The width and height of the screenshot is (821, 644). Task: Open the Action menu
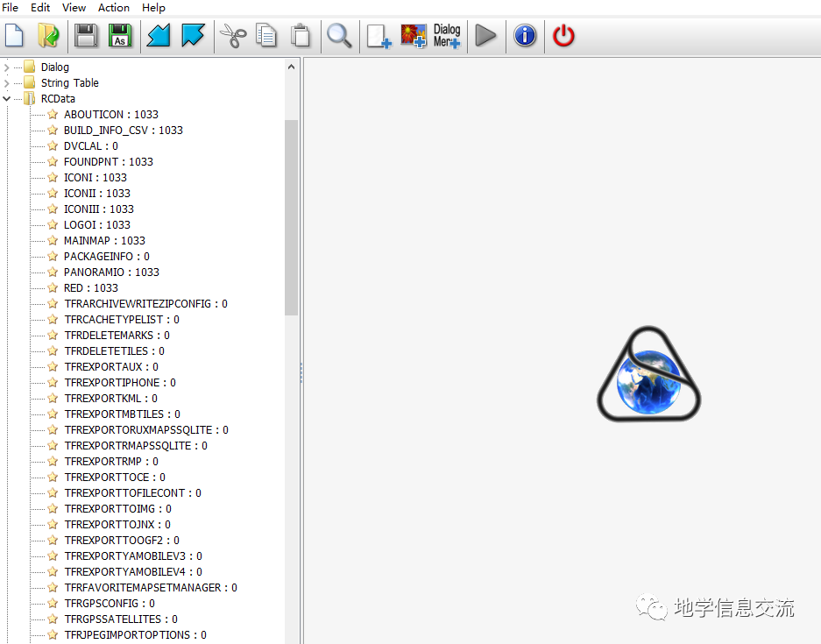pos(114,8)
